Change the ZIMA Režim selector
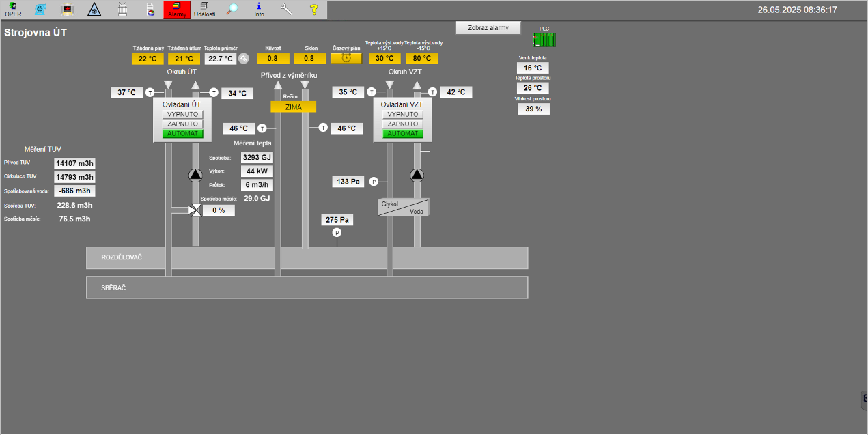This screenshot has height=435, width=868. [294, 107]
